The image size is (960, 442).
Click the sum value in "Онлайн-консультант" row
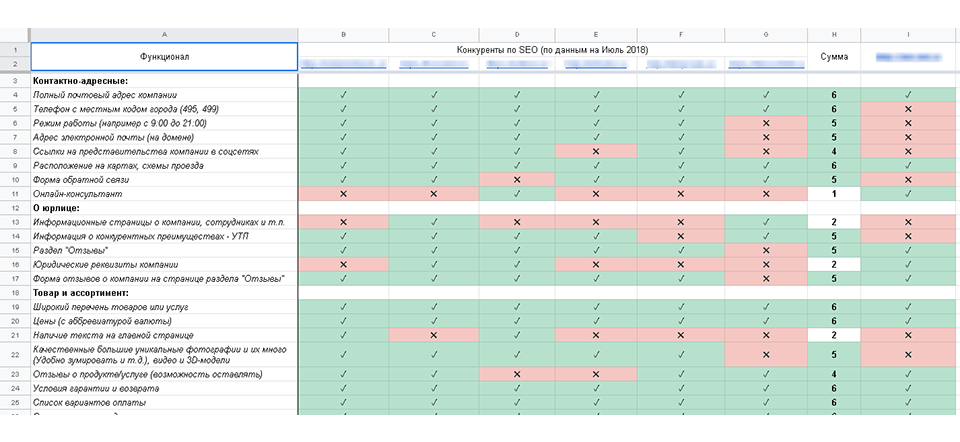pos(833,193)
